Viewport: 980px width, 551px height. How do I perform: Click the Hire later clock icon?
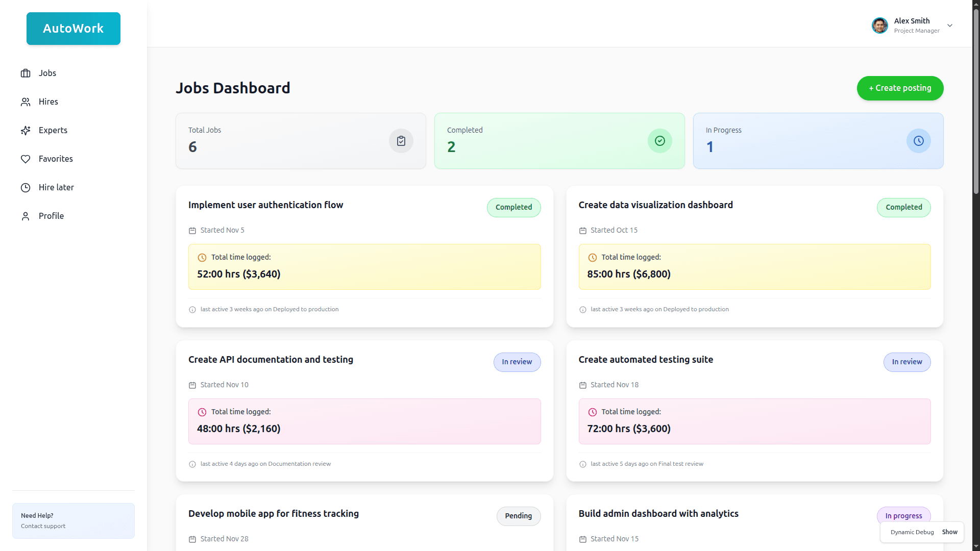click(x=26, y=188)
